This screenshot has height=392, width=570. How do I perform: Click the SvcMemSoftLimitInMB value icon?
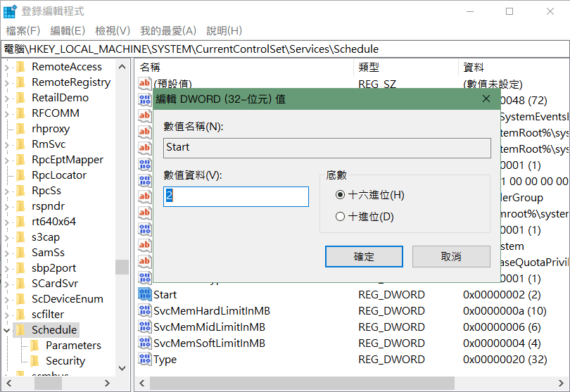tap(145, 343)
